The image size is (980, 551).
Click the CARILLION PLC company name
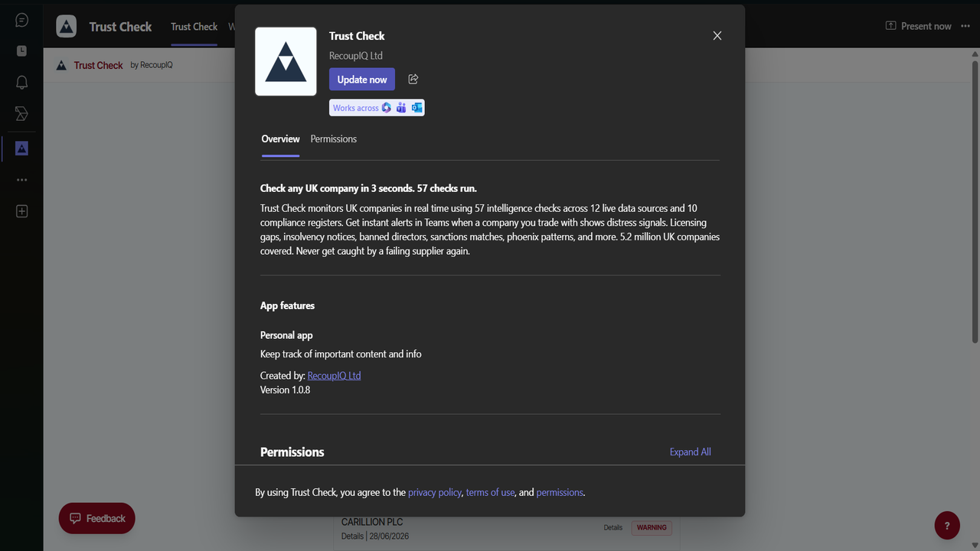(x=372, y=523)
